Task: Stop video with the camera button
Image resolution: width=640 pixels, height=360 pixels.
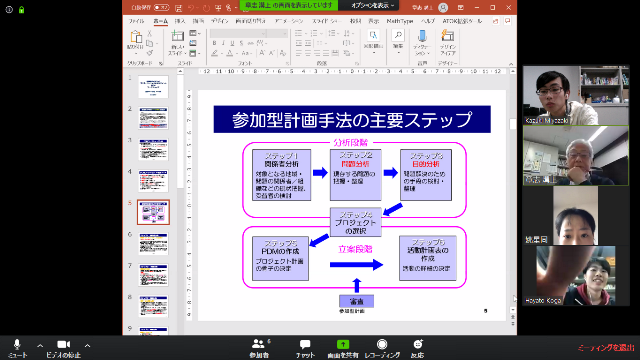Action: click(x=63, y=349)
